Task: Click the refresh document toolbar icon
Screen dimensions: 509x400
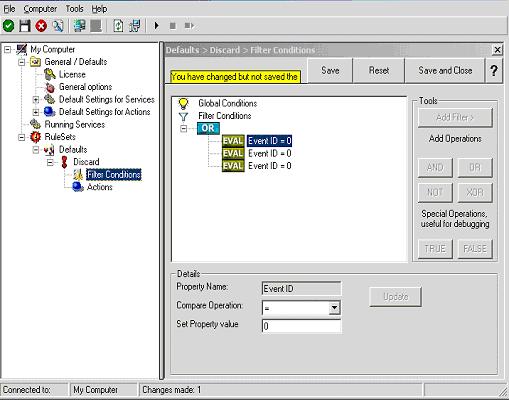Action: (x=118, y=26)
